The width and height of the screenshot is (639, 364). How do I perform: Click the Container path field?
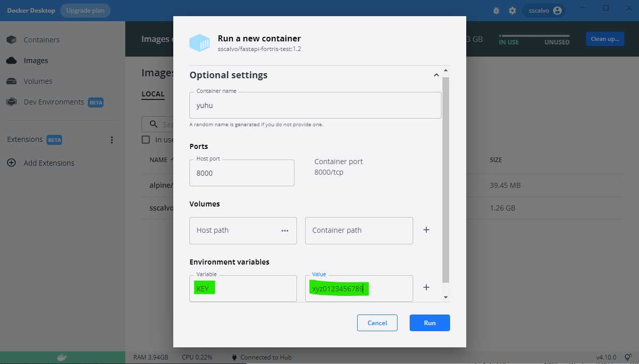pyautogui.click(x=359, y=230)
